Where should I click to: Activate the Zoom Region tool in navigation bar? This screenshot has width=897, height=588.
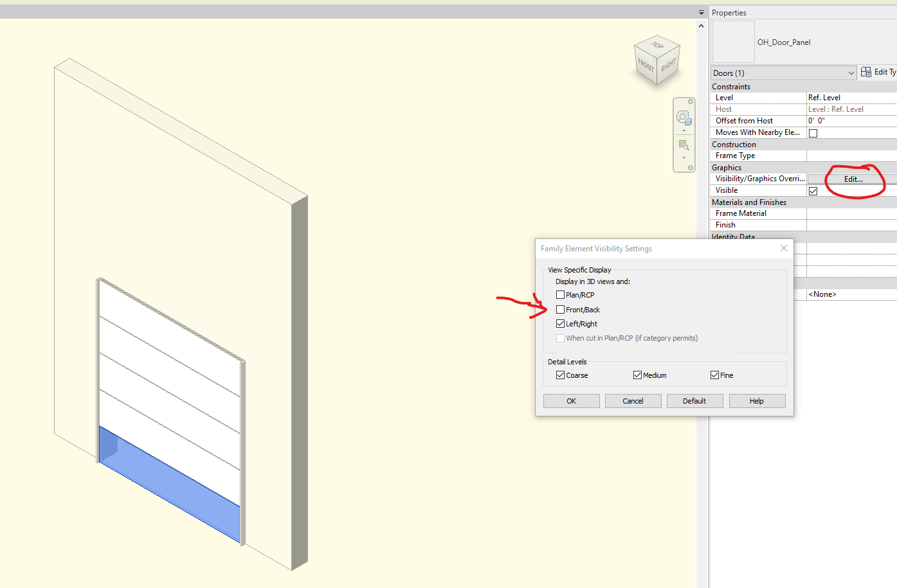point(683,145)
